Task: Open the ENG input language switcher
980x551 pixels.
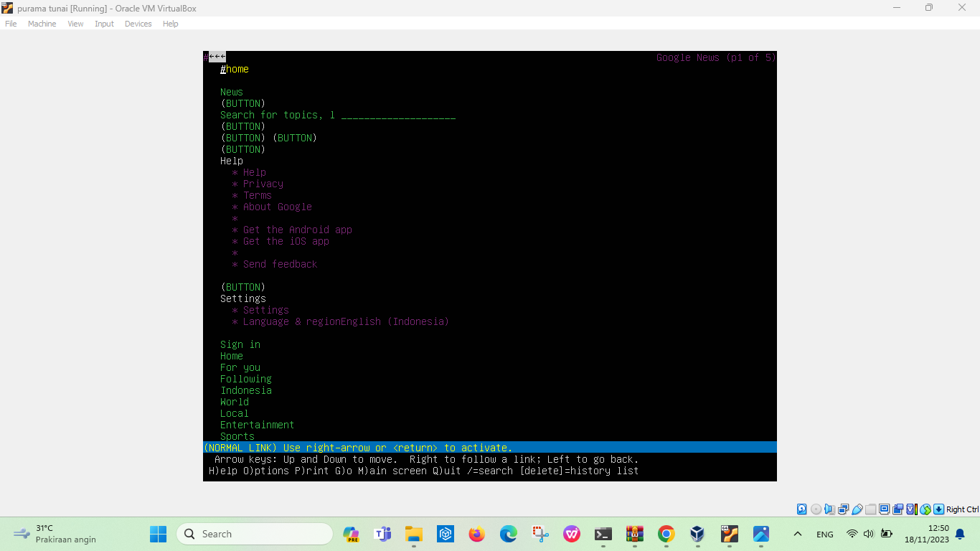Action: click(825, 534)
